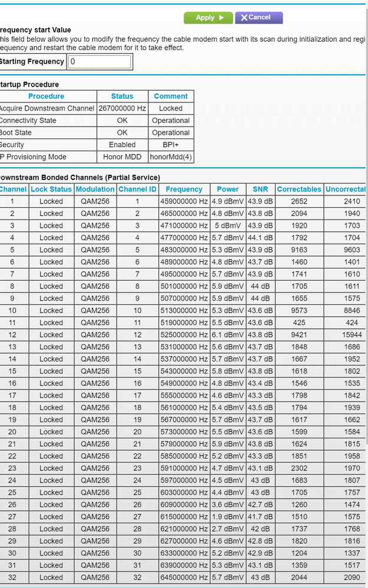
Task: Click the green Apply button
Action: (x=208, y=18)
